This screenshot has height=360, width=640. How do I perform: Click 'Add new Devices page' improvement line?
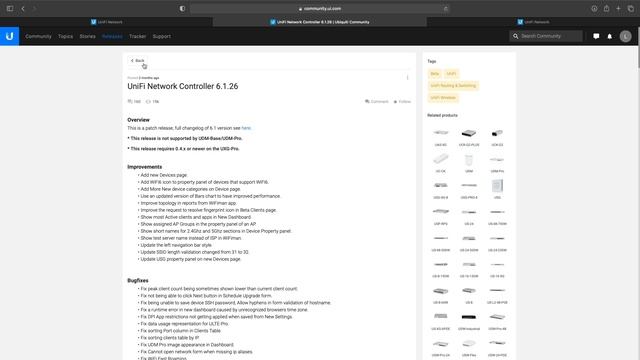pos(164,175)
